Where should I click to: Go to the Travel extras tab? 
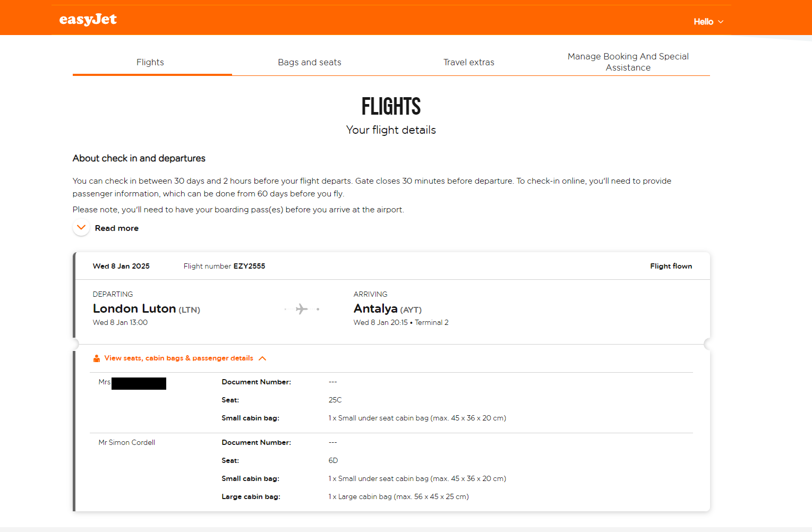pos(469,62)
